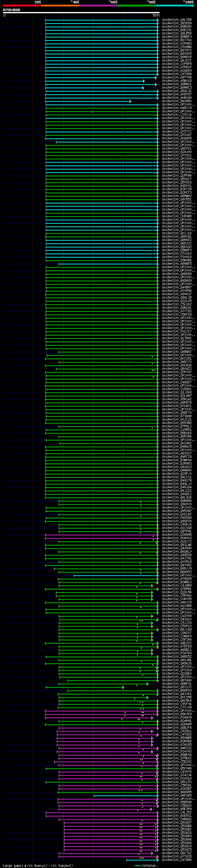Click the red 20% identity legend segment
This screenshot has width=197, height=868.
(x=22, y=6)
